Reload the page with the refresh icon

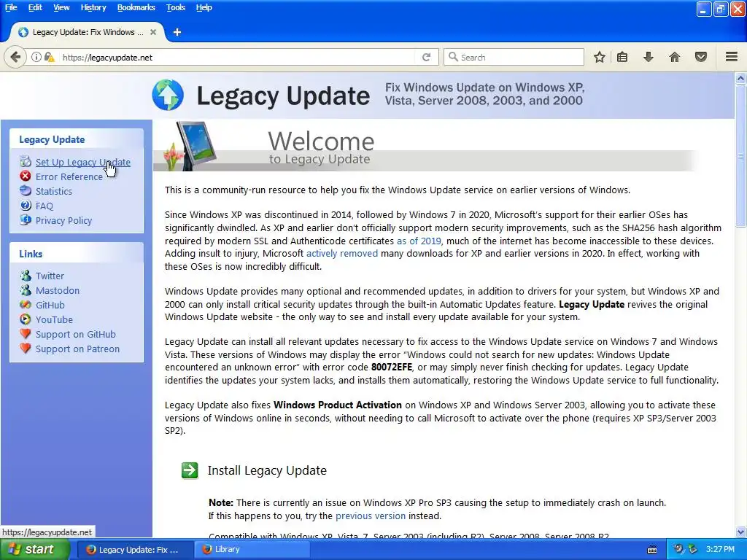pos(426,57)
